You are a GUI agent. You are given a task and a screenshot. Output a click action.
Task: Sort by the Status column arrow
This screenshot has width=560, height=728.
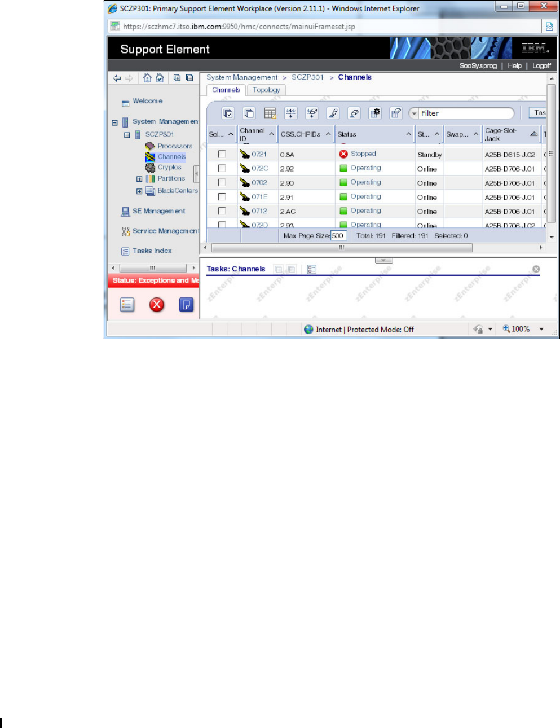point(409,134)
